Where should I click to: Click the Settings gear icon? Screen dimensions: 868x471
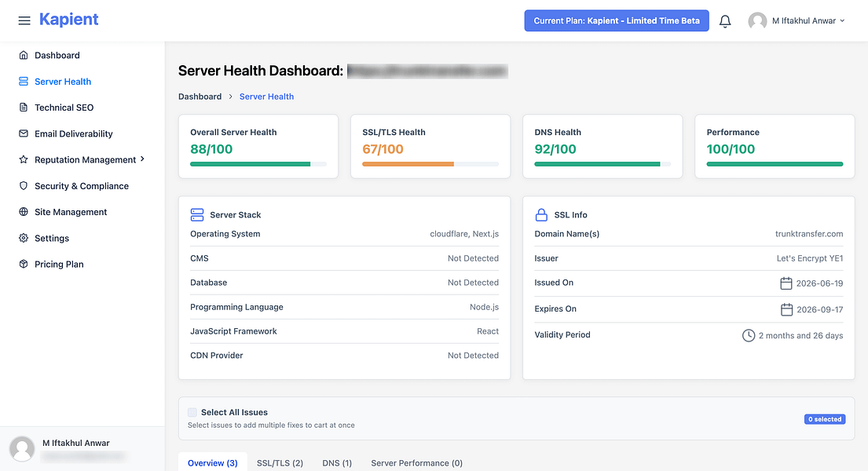click(24, 238)
